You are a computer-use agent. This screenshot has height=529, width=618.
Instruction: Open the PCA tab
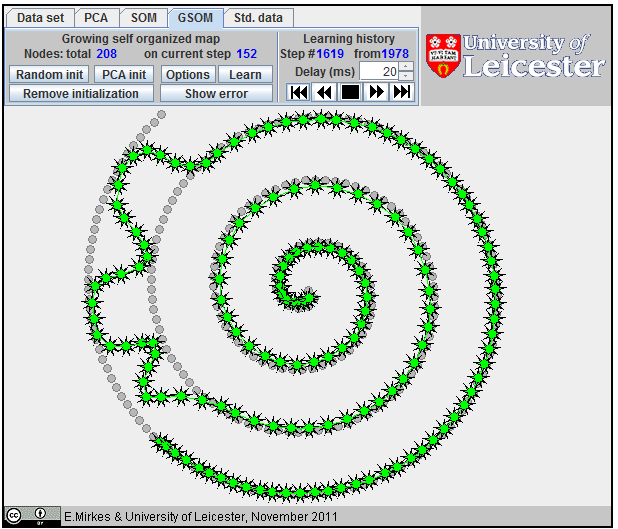click(96, 18)
